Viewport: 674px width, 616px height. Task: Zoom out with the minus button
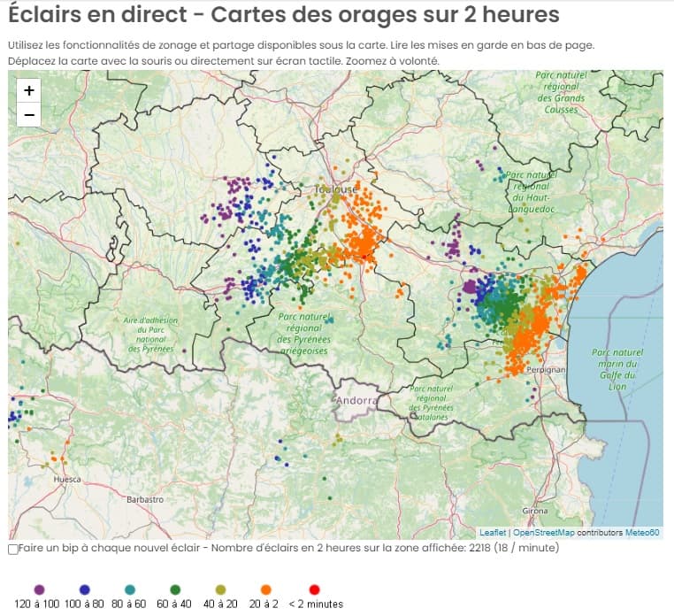click(x=29, y=115)
